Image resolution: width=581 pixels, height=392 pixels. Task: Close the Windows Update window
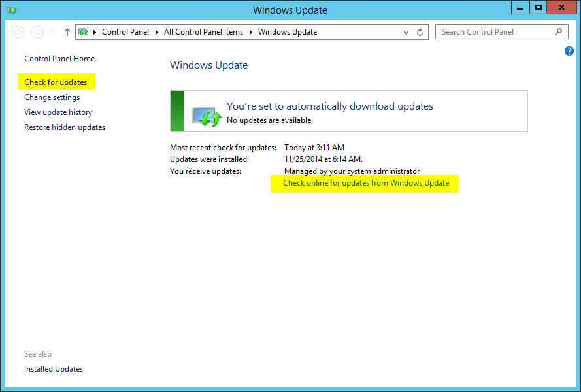(x=562, y=8)
